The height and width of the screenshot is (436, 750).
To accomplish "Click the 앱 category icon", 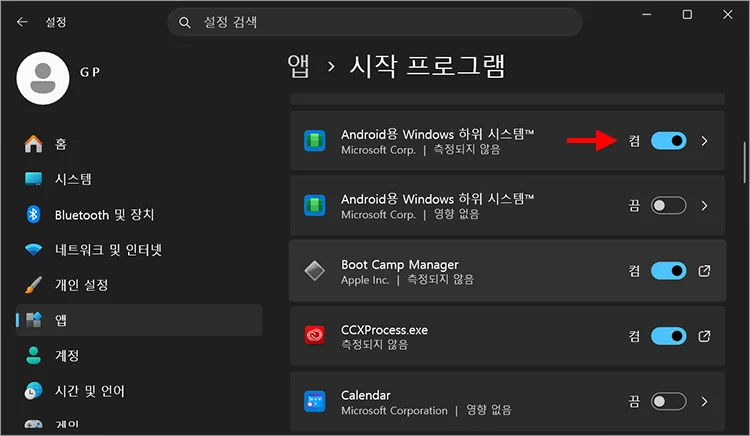I will 33,320.
